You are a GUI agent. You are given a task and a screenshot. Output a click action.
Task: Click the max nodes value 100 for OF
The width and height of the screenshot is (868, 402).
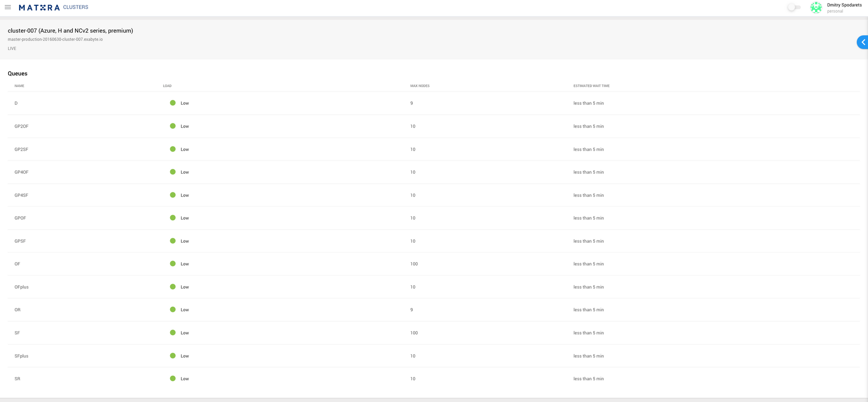(414, 264)
